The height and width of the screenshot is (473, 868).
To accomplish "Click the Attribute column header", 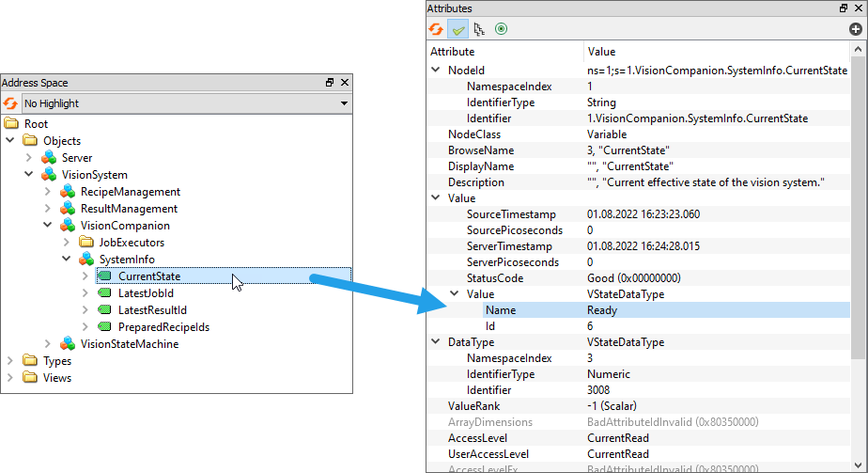I will click(453, 52).
